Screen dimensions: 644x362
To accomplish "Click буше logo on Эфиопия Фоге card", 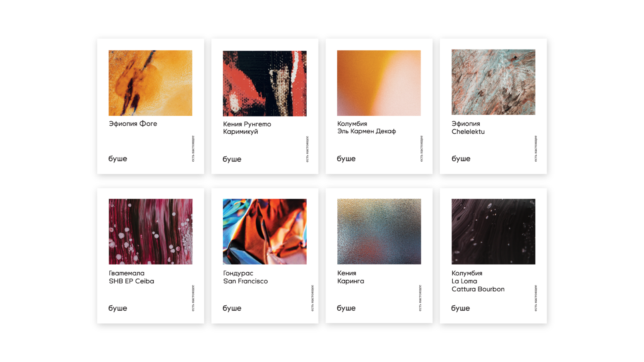I will point(118,159).
